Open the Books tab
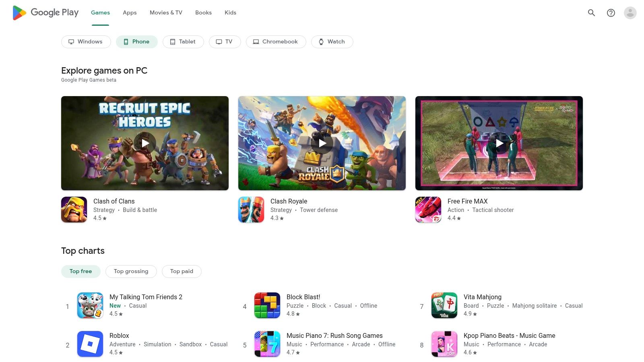 [x=203, y=12]
